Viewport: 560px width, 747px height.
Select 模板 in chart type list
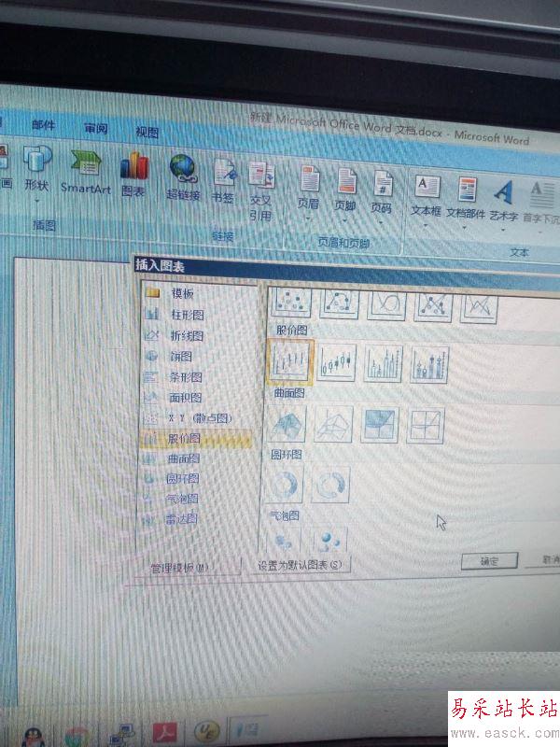tap(199, 293)
